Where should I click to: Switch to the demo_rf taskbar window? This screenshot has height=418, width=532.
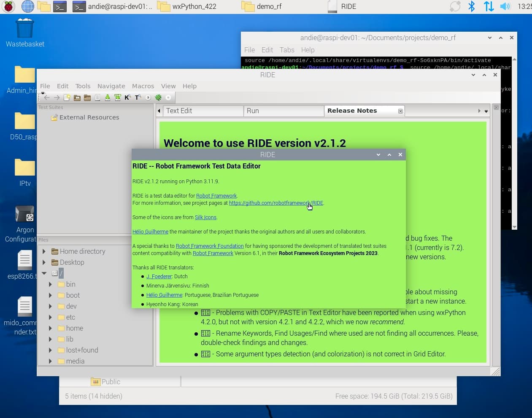(x=262, y=6)
